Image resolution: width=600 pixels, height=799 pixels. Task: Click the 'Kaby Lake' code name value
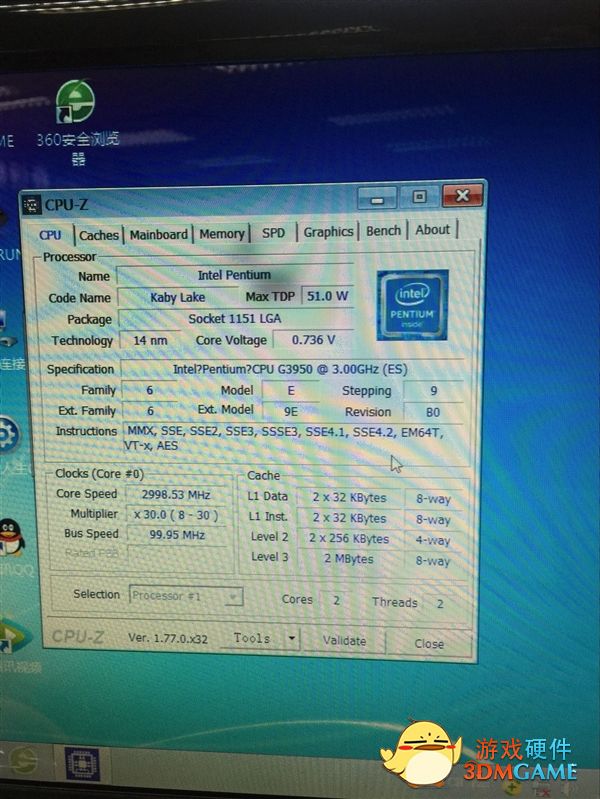pyautogui.click(x=178, y=297)
